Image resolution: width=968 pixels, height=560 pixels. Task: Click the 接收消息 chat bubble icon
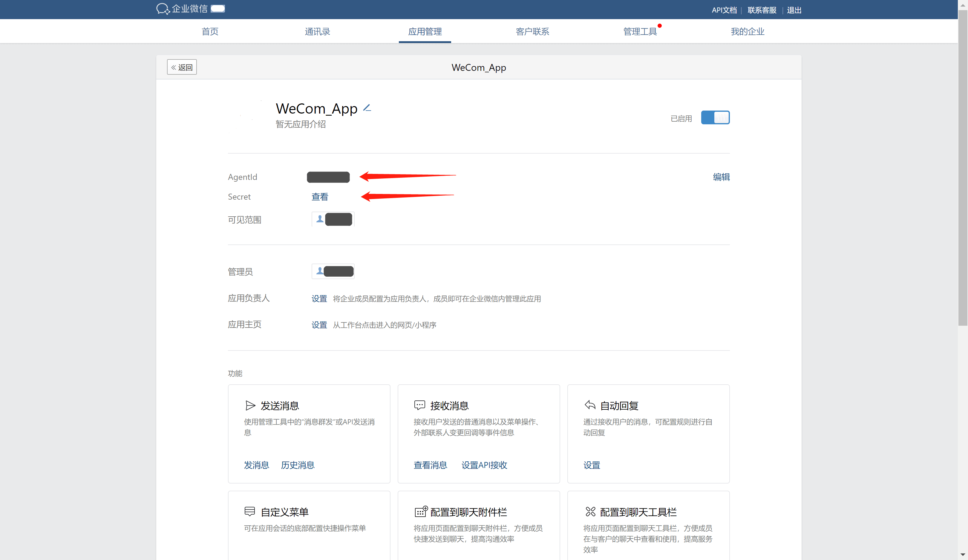(419, 405)
